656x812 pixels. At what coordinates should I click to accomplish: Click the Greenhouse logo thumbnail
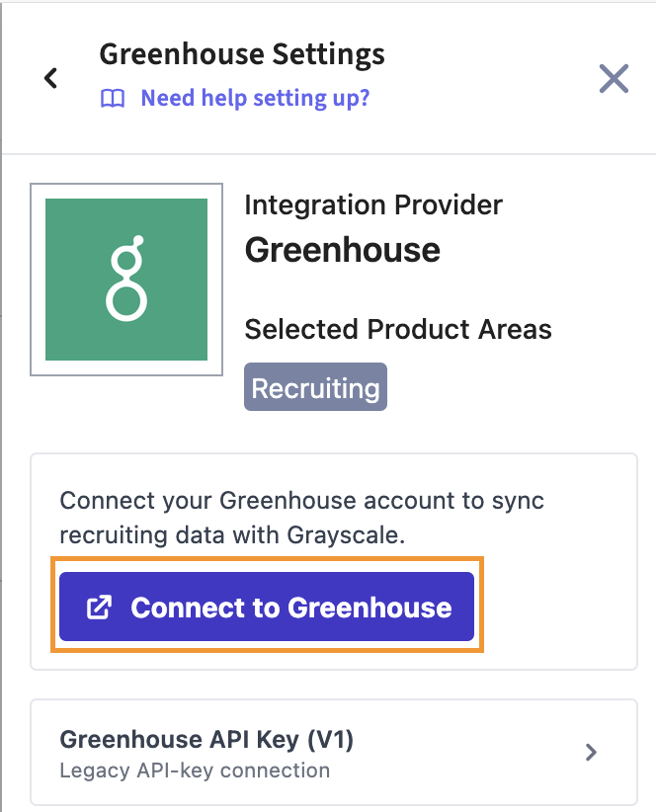pyautogui.click(x=126, y=280)
